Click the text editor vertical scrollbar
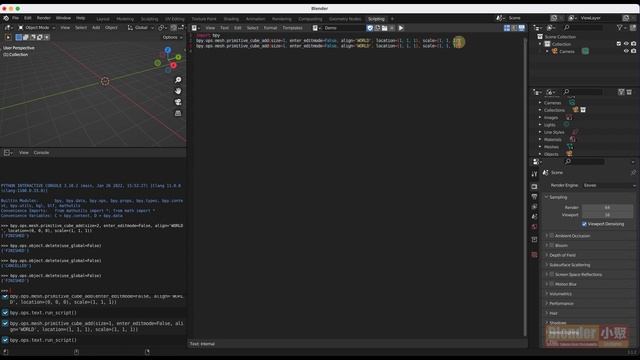This screenshot has height=360, width=640. 525,186
